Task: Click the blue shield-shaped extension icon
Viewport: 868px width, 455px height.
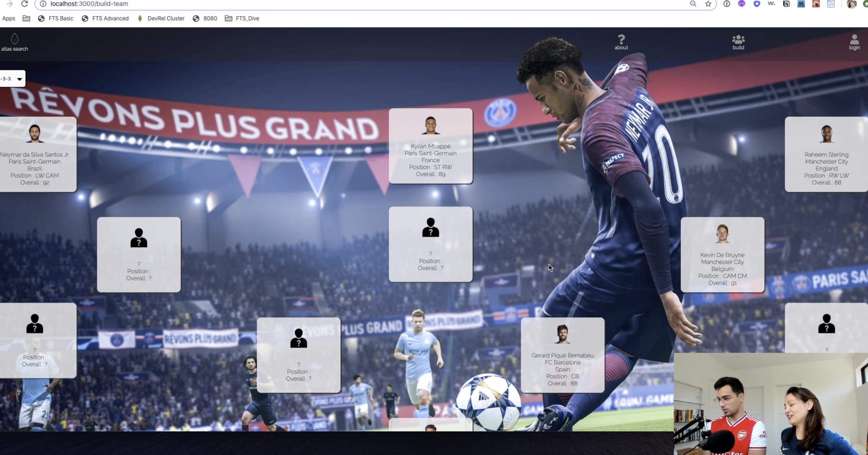Action: coord(757,4)
